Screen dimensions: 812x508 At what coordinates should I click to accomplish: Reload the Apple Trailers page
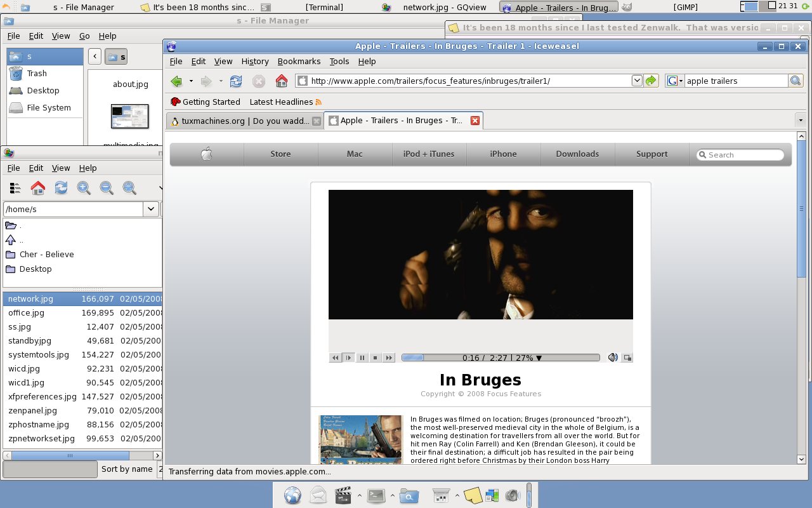(x=236, y=81)
